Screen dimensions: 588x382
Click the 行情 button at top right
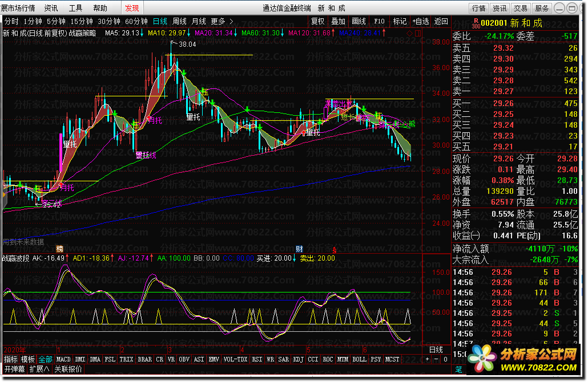click(478, 8)
